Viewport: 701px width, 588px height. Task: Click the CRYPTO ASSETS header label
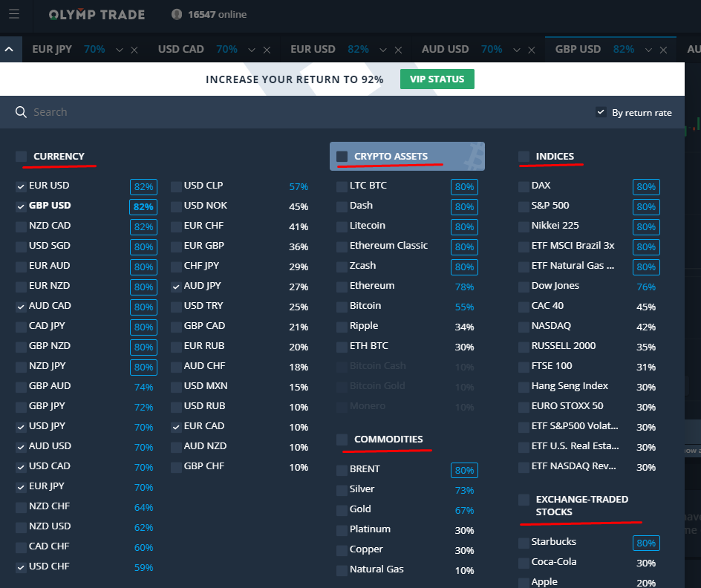[x=391, y=157]
